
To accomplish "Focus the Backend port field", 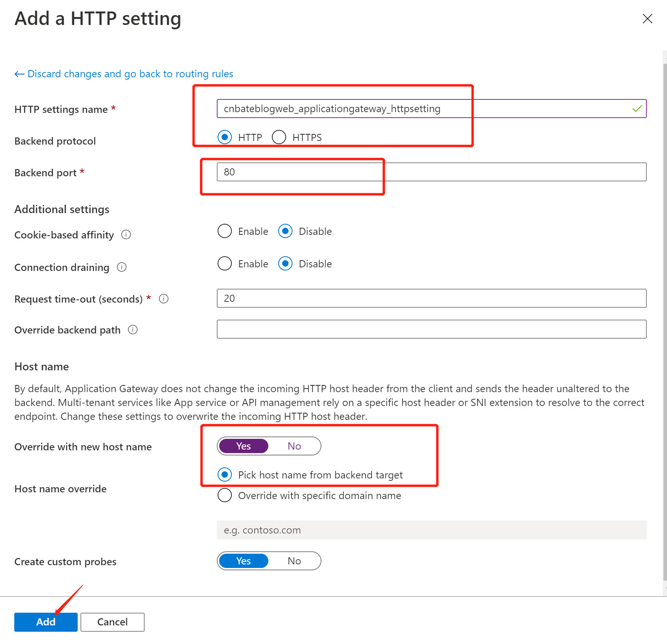I will (x=432, y=172).
